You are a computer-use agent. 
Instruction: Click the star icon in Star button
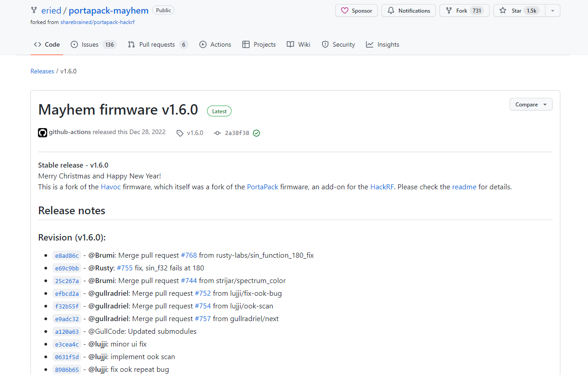click(x=503, y=10)
